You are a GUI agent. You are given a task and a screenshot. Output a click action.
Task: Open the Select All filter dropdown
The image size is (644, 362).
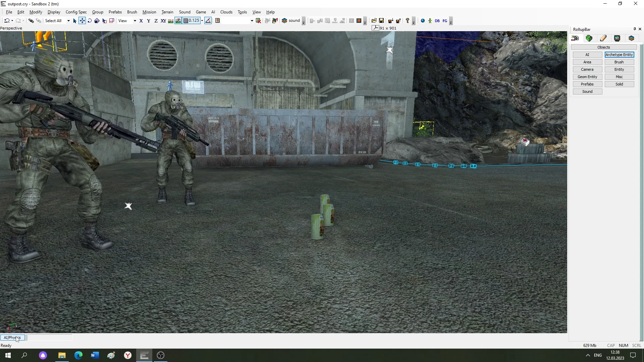click(68, 21)
